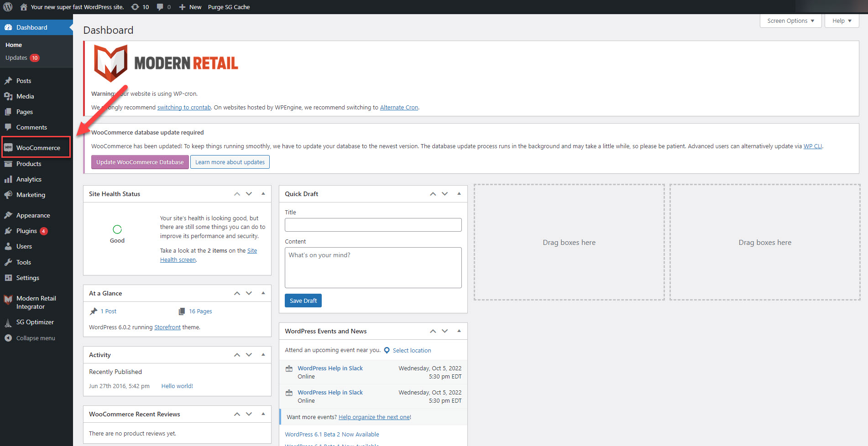Image resolution: width=868 pixels, height=446 pixels.
Task: Click the Media icon in sidebar
Action: pyautogui.click(x=8, y=96)
